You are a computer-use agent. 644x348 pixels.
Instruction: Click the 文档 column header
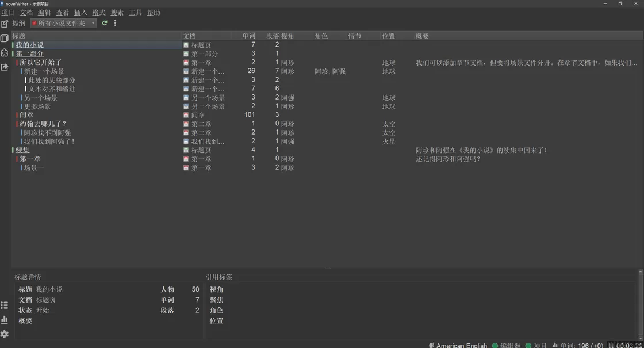coord(189,36)
